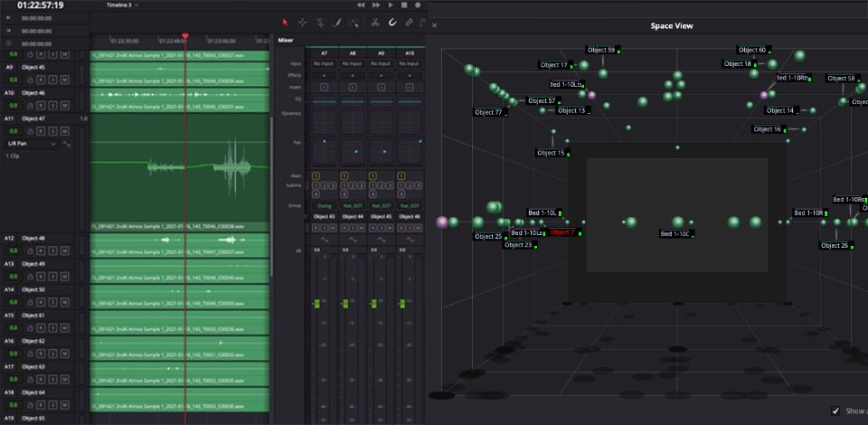Mute the Object 45 track

(65, 80)
